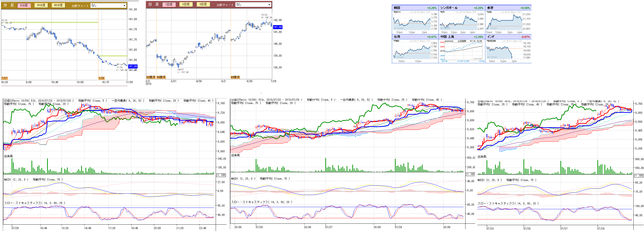Image resolution: width=644 pixels, height=245 pixels.
Task: Click the 09限月 contract marker
Action: click(x=235, y=77)
